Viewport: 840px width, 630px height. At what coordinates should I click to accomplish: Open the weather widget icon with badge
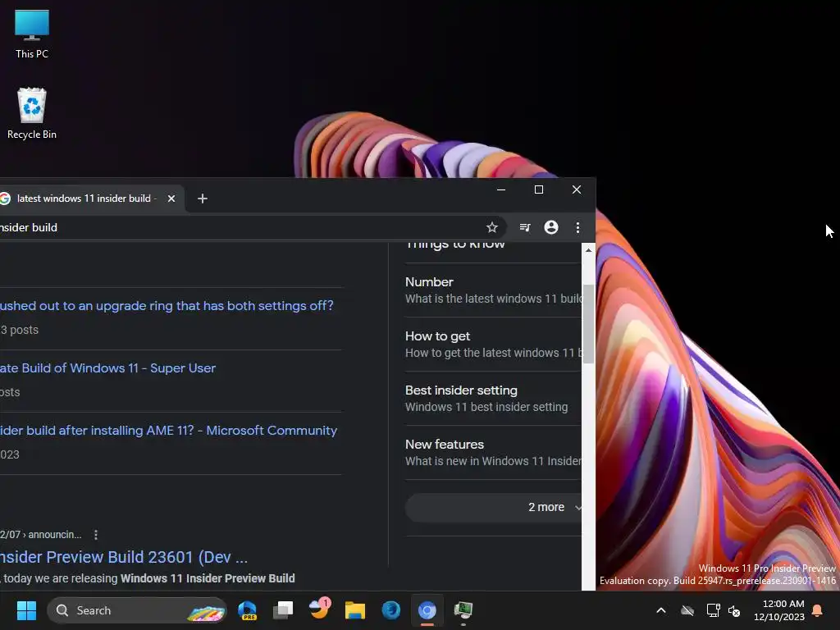319,609
